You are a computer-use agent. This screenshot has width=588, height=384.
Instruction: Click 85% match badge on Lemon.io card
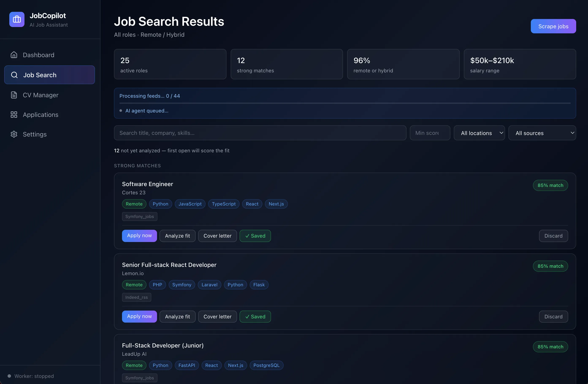coord(550,266)
